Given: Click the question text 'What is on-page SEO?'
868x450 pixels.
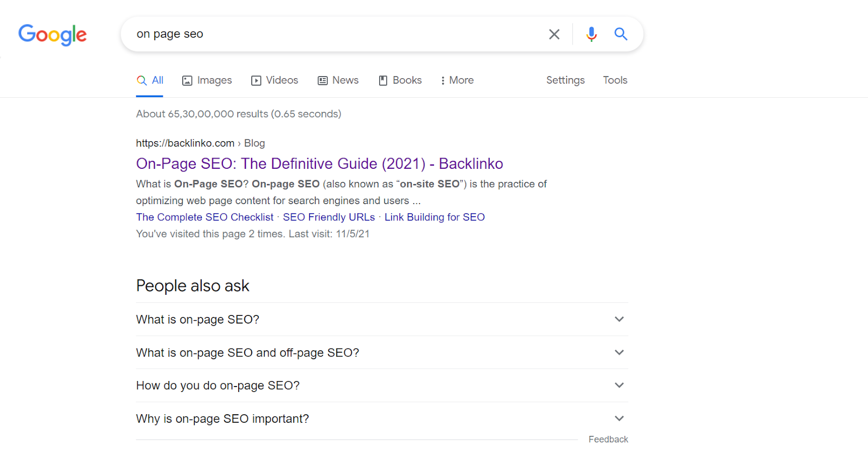Looking at the screenshot, I should pyautogui.click(x=197, y=320).
